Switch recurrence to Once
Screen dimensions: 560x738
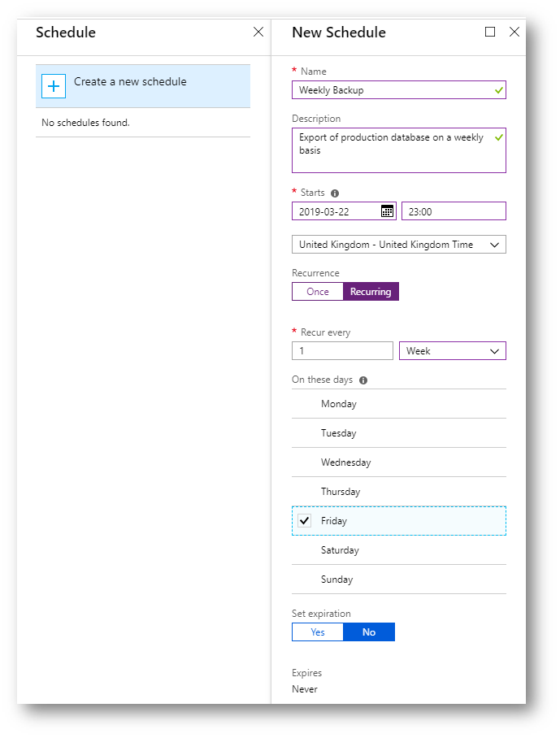pyautogui.click(x=318, y=291)
